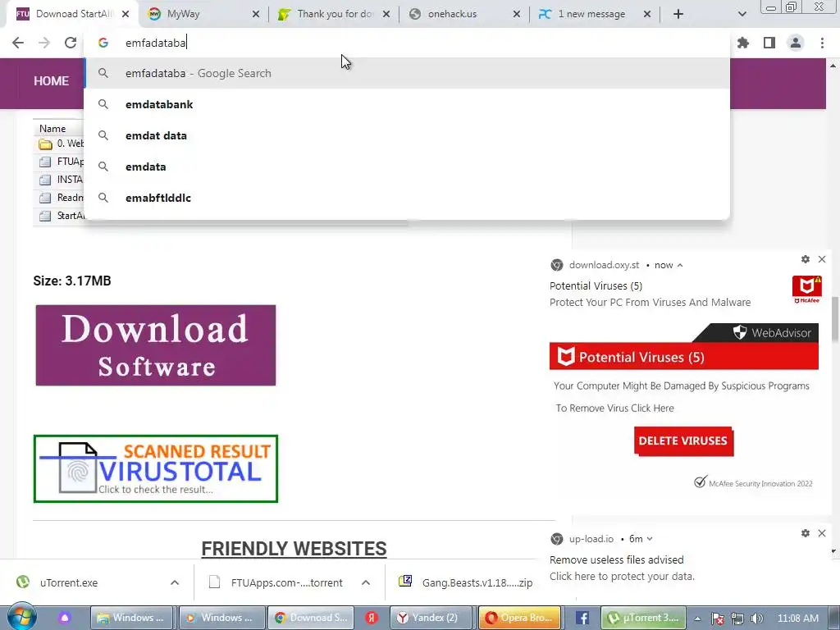Image resolution: width=840 pixels, height=630 pixels.
Task: Open up-load.io notification settings gear
Action: 806,533
